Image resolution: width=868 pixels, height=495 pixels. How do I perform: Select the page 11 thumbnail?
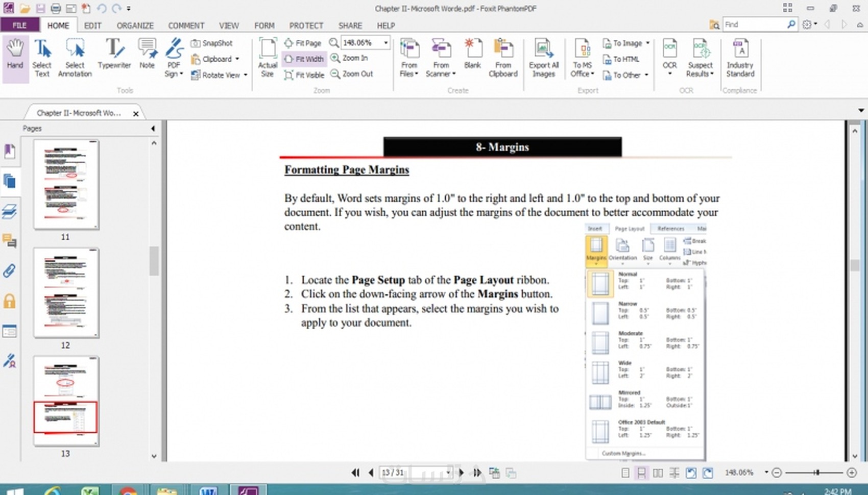point(66,185)
